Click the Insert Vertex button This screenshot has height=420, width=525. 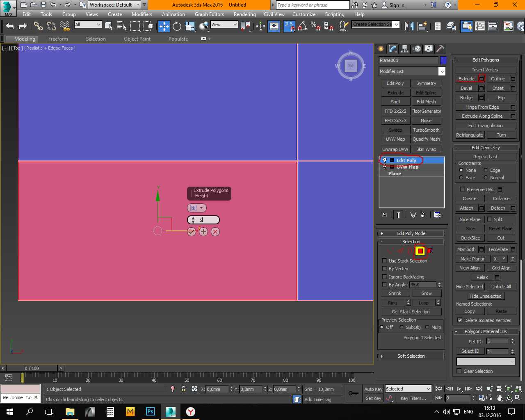pyautogui.click(x=485, y=70)
